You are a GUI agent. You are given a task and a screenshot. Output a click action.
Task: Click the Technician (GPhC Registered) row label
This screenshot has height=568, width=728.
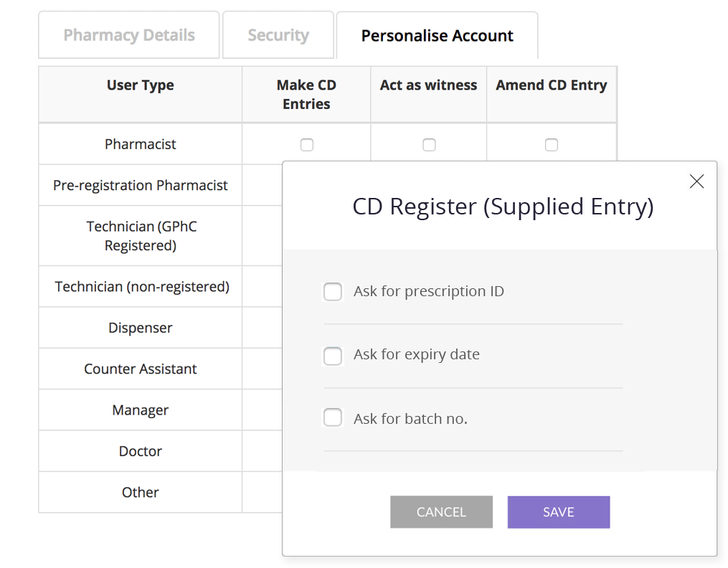141,236
